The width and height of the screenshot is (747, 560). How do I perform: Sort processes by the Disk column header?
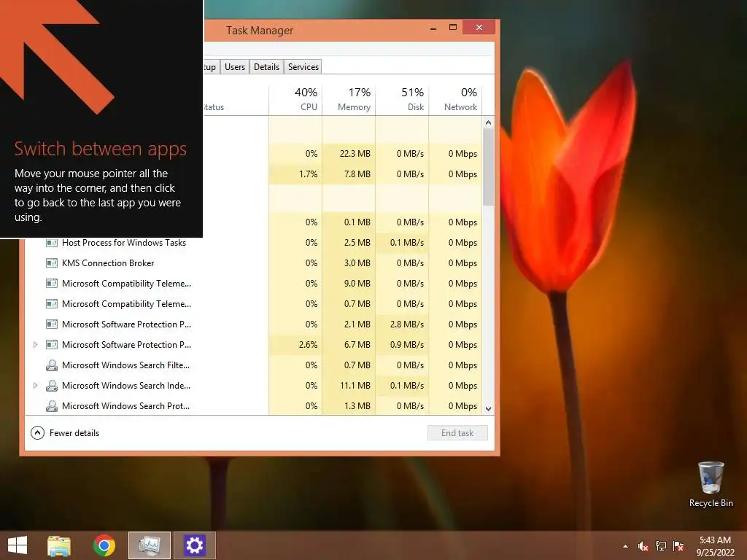tap(402, 99)
